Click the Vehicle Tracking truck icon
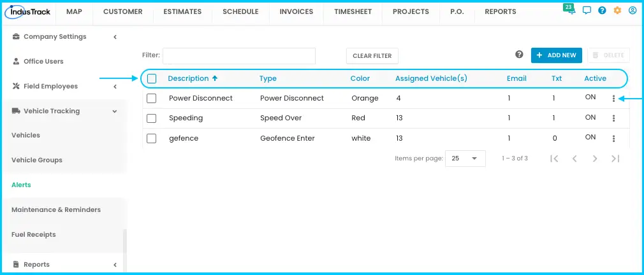The image size is (644, 275). [x=16, y=111]
